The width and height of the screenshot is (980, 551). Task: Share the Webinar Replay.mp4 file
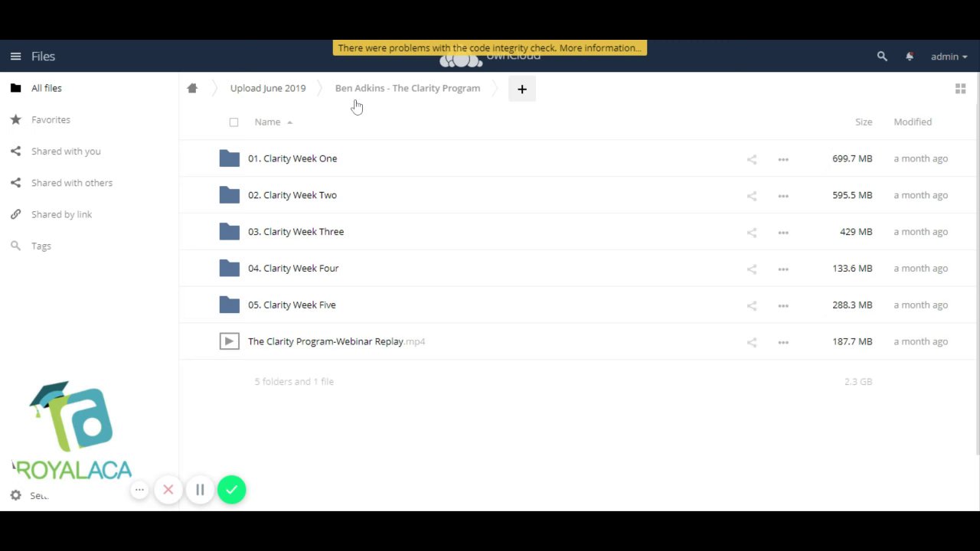point(752,342)
